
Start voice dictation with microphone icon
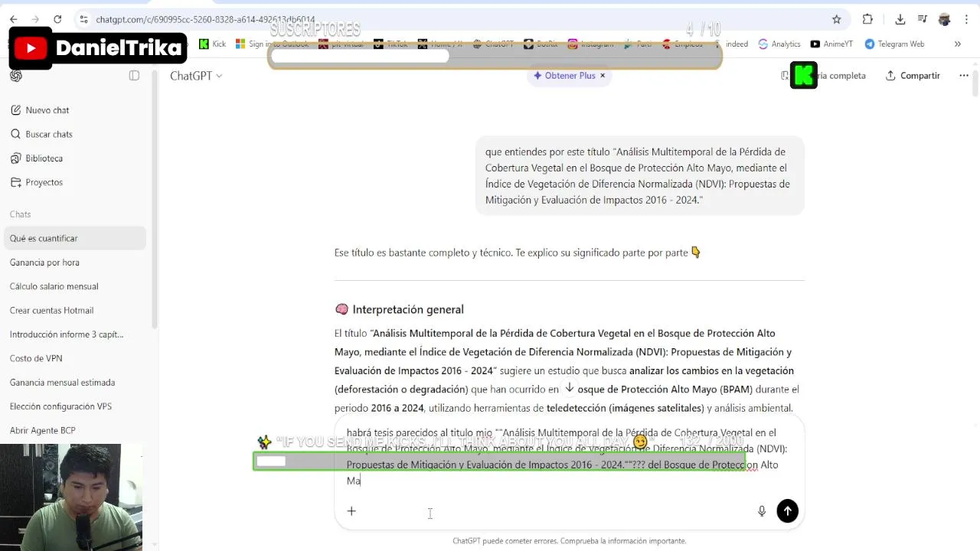coord(762,511)
